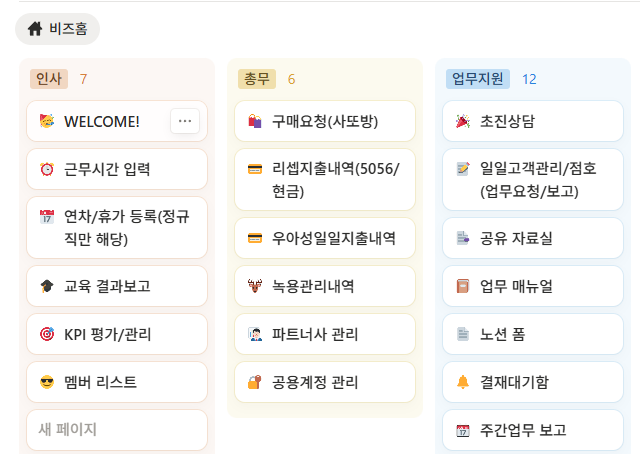This screenshot has height=454, width=640.
Task: Open the 주간업무 보고 page
Action: click(524, 430)
